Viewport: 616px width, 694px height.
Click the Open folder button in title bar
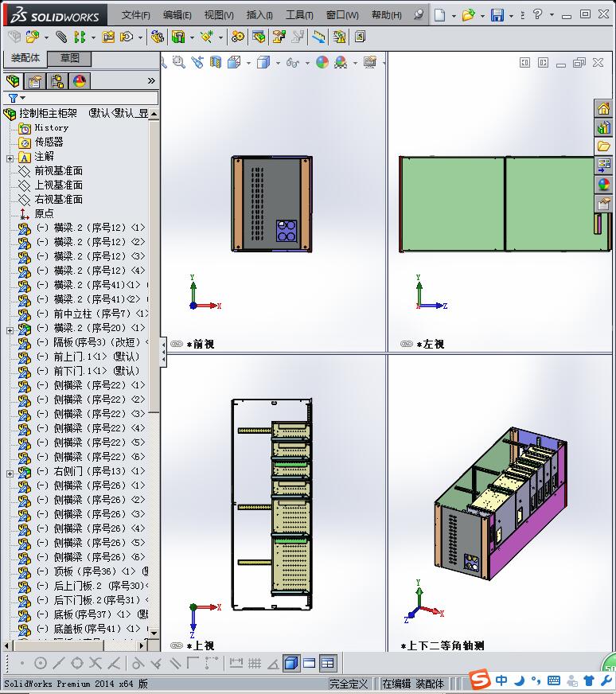(x=468, y=15)
